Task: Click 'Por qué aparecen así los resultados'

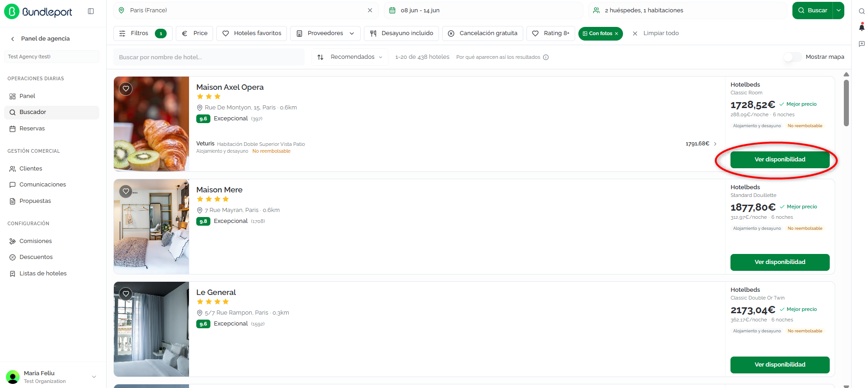Action: click(498, 57)
